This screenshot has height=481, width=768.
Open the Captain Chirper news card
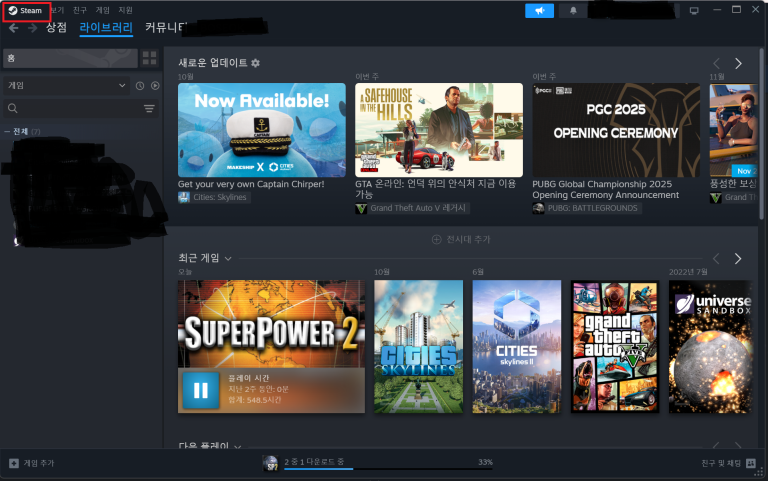click(x=262, y=130)
